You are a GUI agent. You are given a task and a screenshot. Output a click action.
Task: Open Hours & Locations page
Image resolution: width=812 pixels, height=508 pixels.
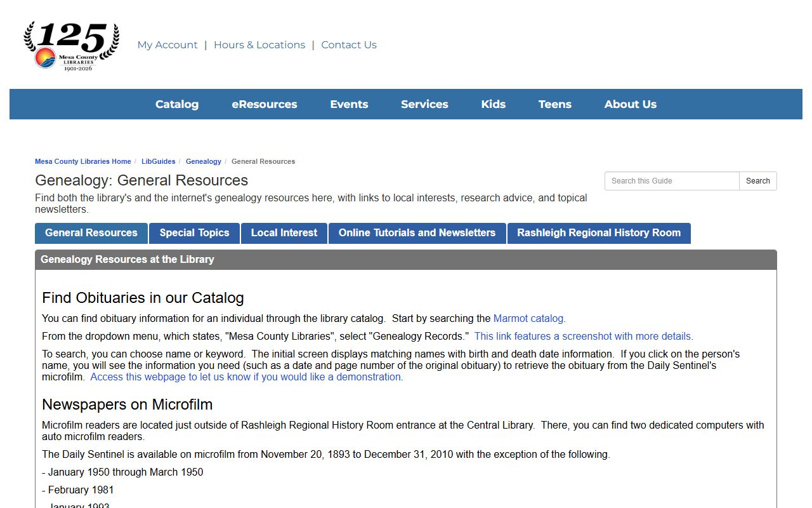click(x=259, y=45)
